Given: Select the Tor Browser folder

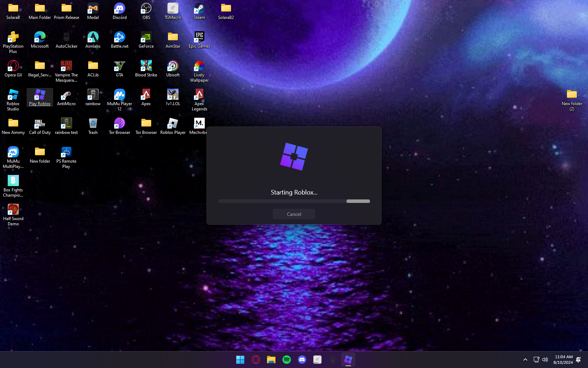Looking at the screenshot, I should (x=146, y=126).
